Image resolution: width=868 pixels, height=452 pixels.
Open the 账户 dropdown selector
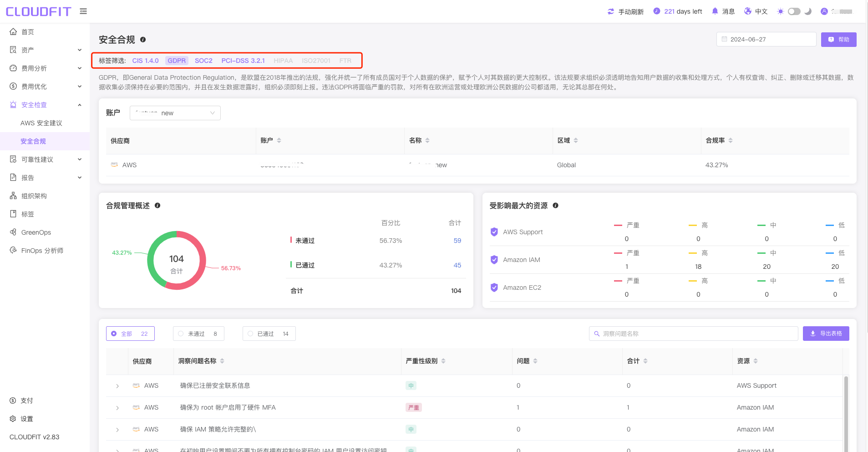(175, 113)
